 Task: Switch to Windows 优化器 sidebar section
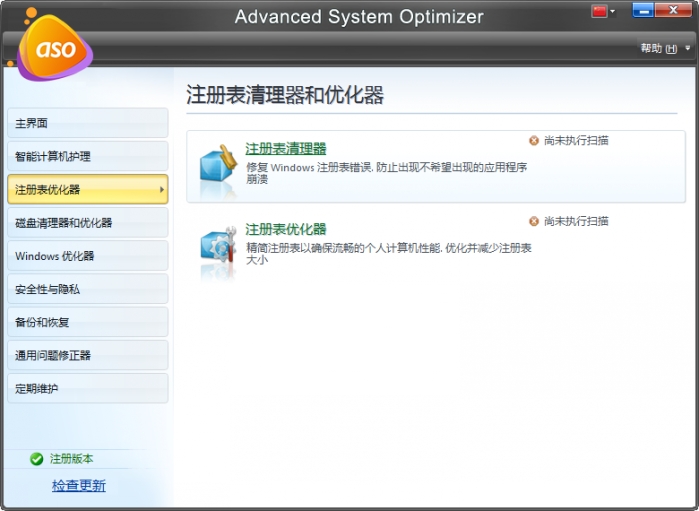coord(88,256)
